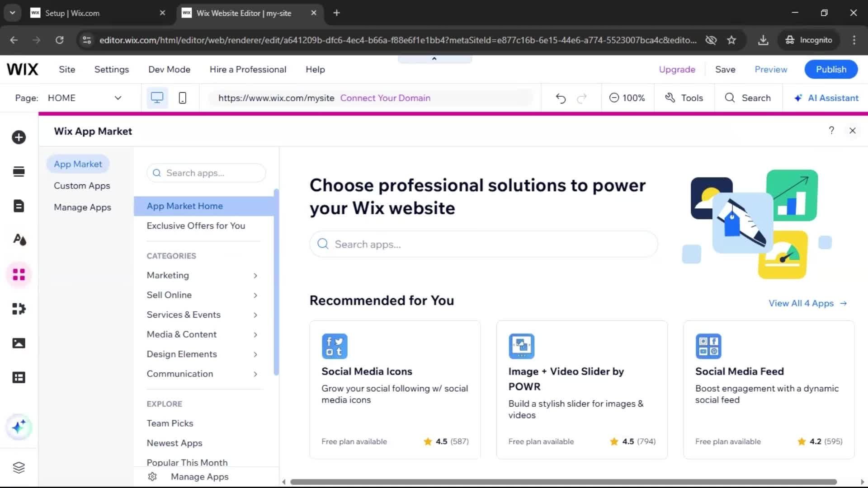Click the zoom out 100% control
Viewport: 868px width, 488px height.
[x=627, y=98]
